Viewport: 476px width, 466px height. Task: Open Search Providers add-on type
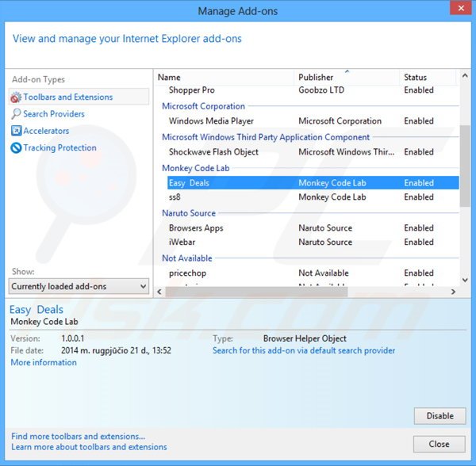54,114
